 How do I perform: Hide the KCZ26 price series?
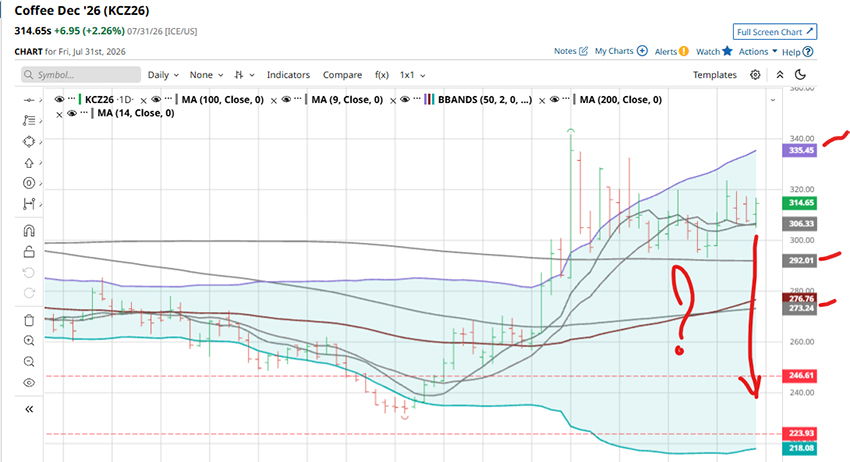pyautogui.click(x=60, y=99)
